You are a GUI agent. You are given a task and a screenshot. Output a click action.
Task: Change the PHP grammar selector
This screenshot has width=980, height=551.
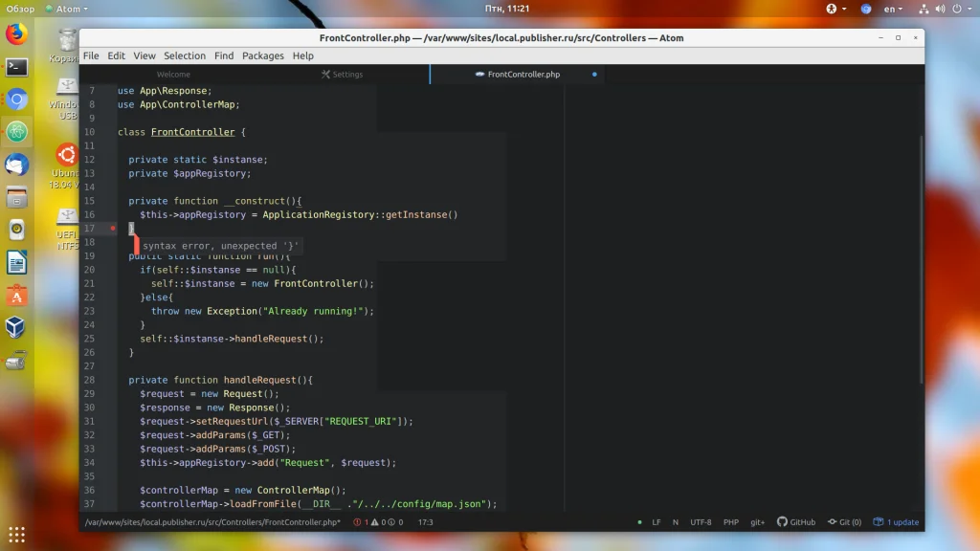click(730, 522)
